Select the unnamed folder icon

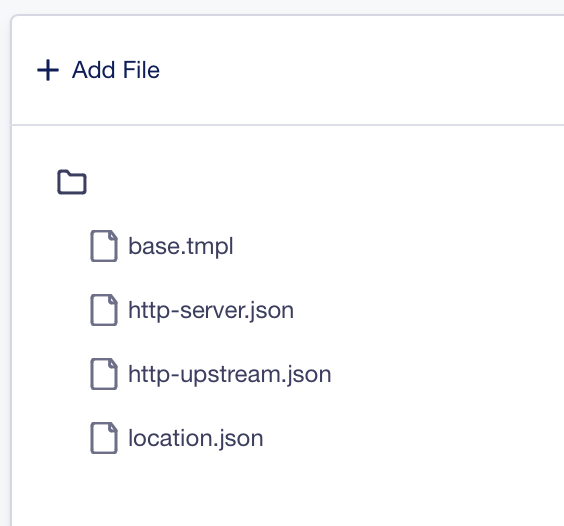72,182
